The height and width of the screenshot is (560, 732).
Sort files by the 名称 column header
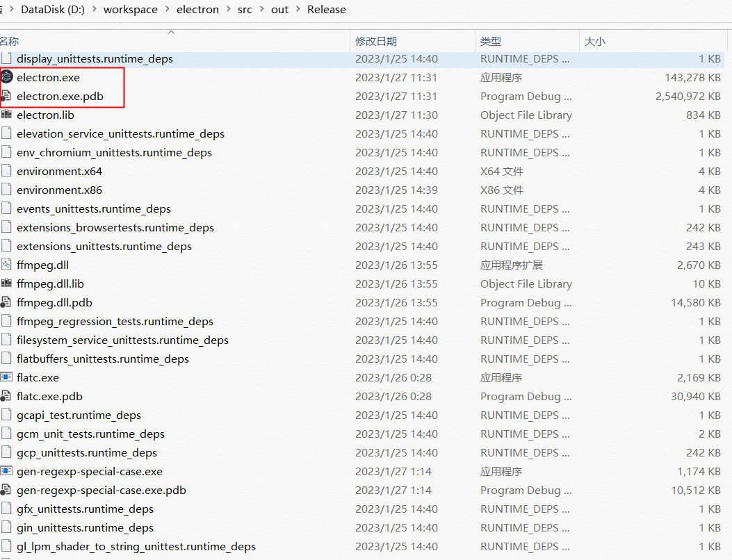click(174, 41)
